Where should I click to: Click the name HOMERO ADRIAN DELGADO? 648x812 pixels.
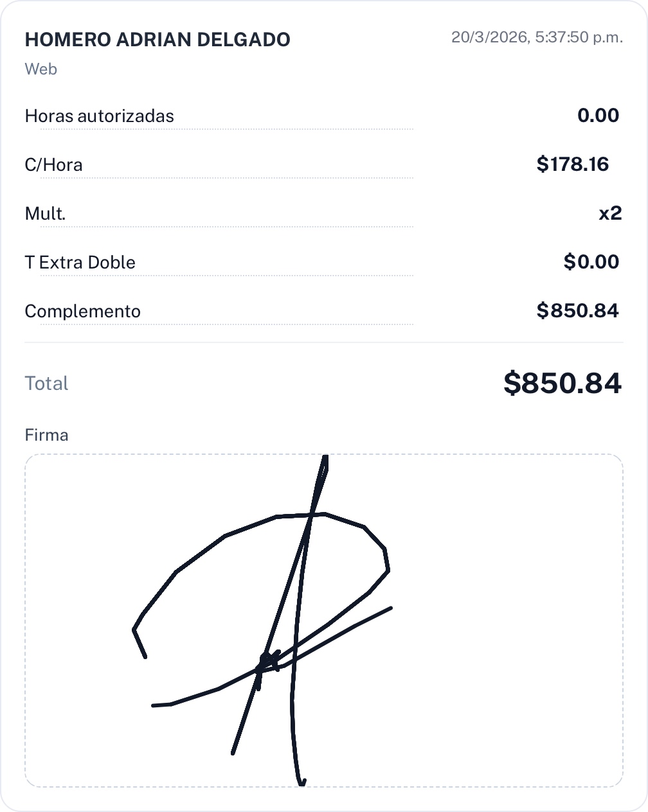tap(157, 40)
